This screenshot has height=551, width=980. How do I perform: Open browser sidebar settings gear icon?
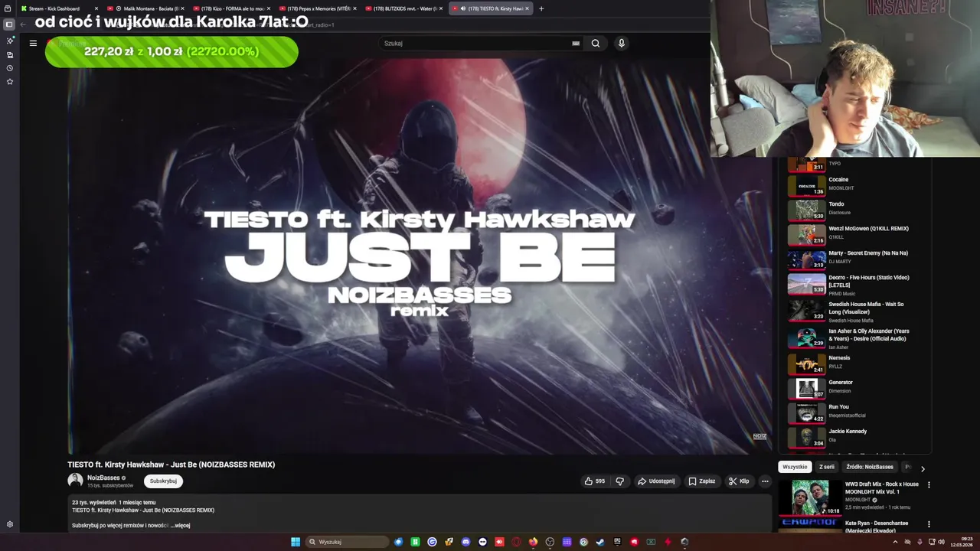click(x=10, y=524)
